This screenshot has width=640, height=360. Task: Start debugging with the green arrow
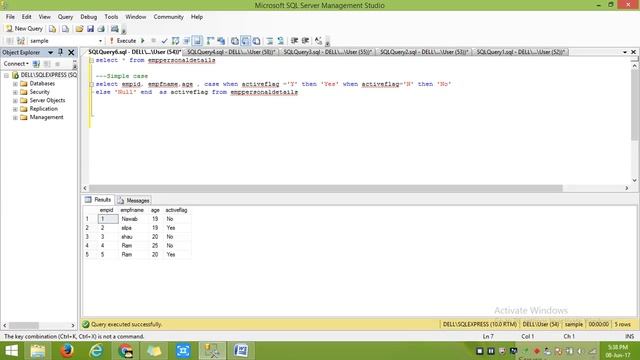click(143, 41)
